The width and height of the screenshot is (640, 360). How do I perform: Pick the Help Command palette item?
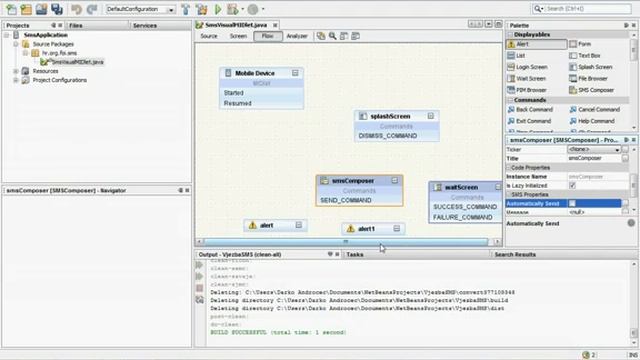pos(592,121)
